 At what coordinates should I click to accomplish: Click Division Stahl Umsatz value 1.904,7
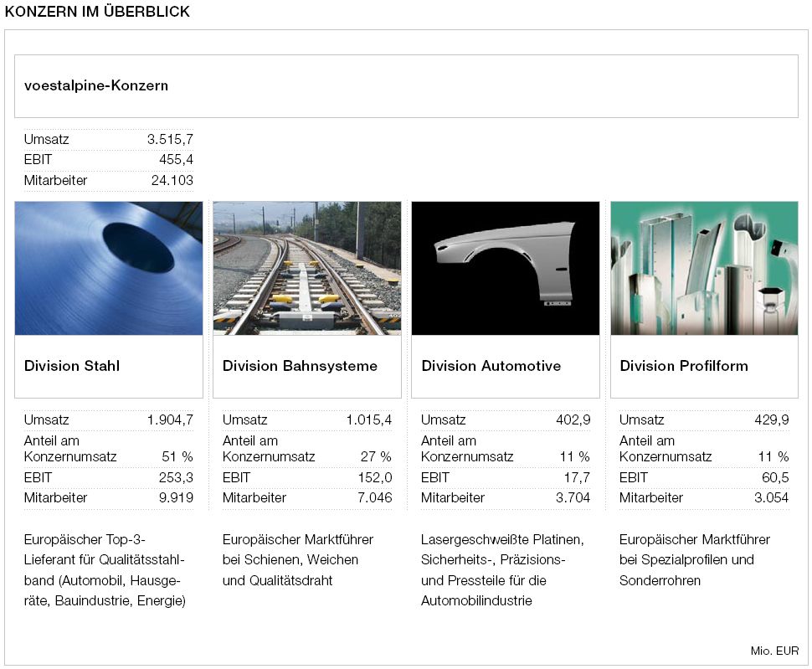point(170,419)
